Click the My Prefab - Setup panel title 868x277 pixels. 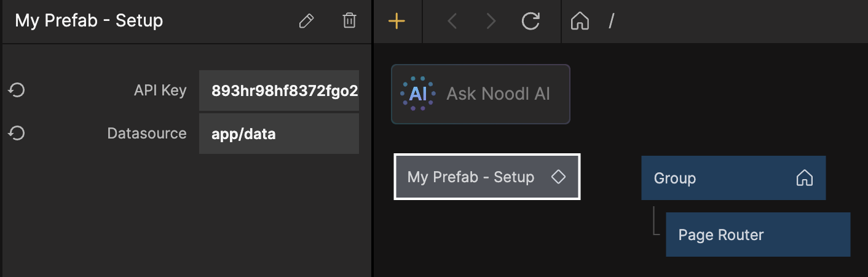pyautogui.click(x=89, y=21)
